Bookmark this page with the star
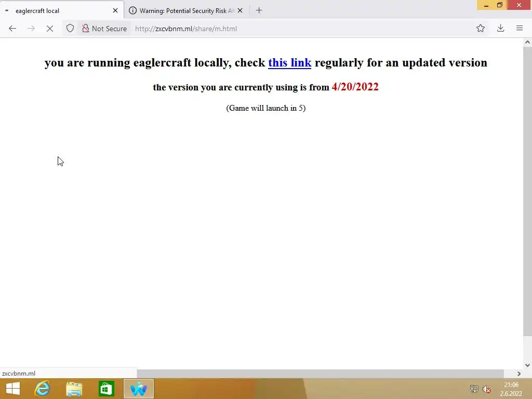Image resolution: width=532 pixels, height=399 pixels. (481, 29)
